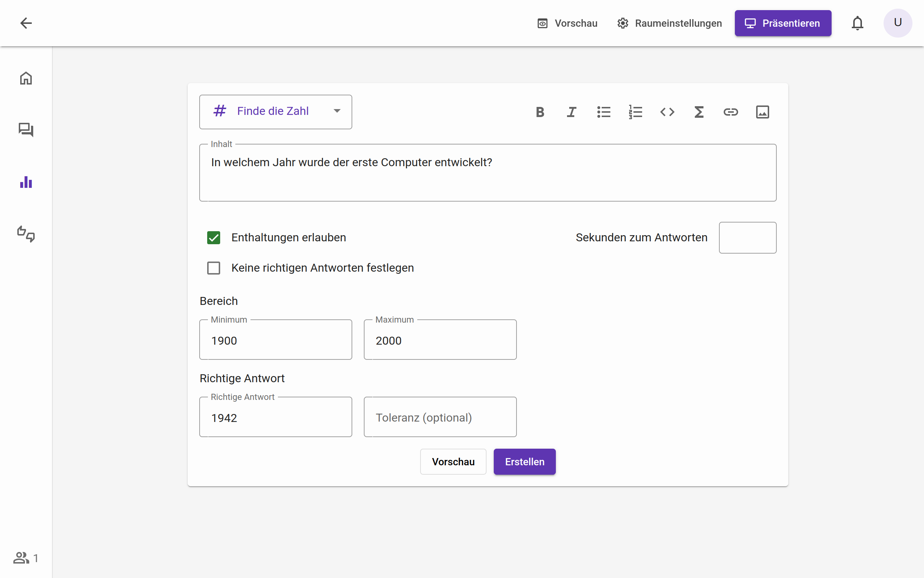Toggle italic formatting
Screen dimensions: 924x578
pos(572,112)
